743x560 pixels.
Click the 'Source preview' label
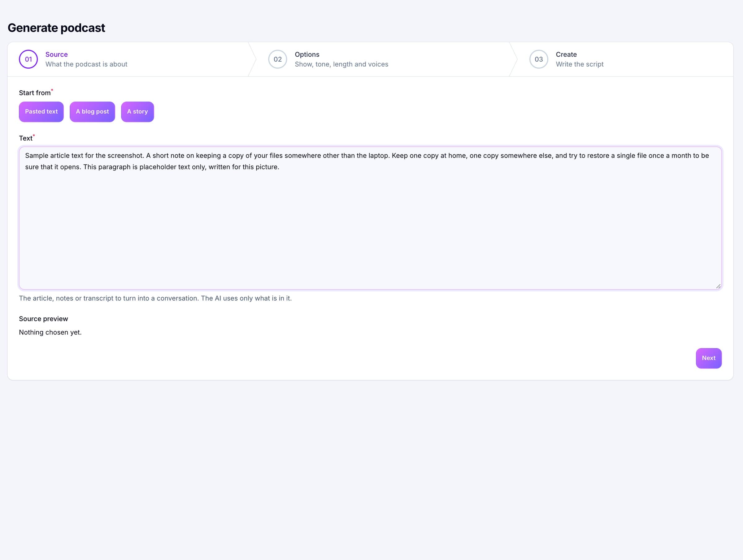click(43, 319)
